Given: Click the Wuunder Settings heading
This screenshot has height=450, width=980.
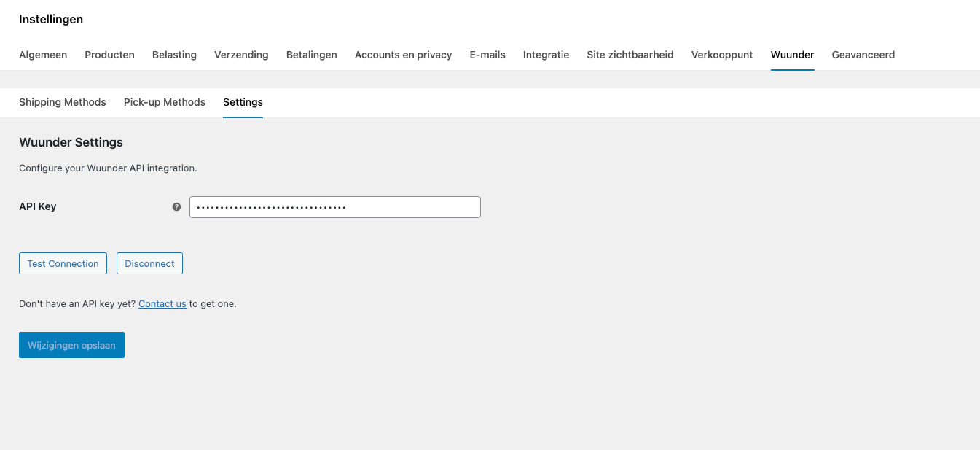Looking at the screenshot, I should (x=71, y=142).
